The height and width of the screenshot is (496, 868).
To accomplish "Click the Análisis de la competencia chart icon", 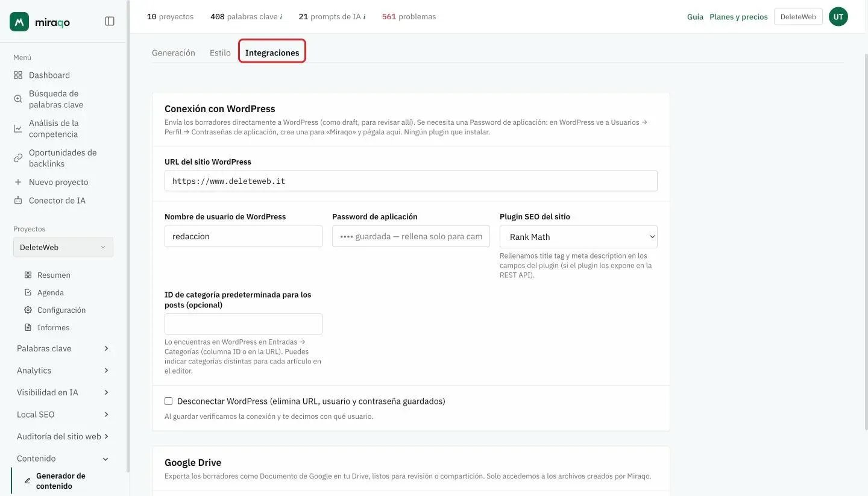I will point(18,128).
